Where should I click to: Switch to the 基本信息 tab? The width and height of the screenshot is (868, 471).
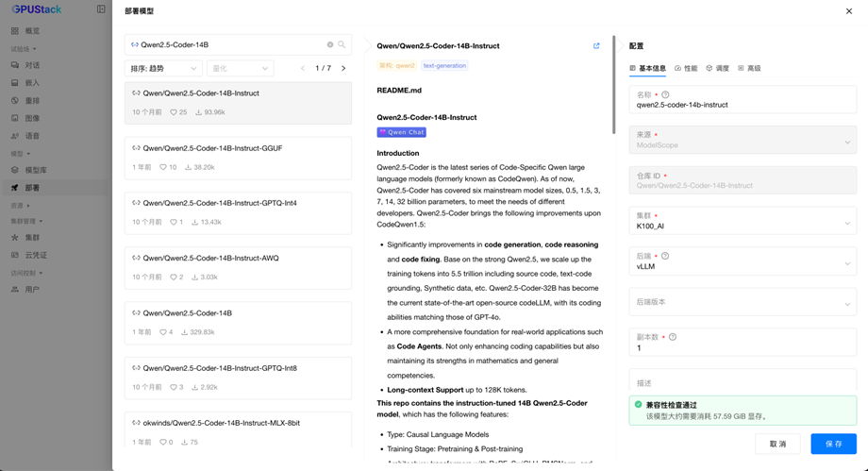pos(647,68)
